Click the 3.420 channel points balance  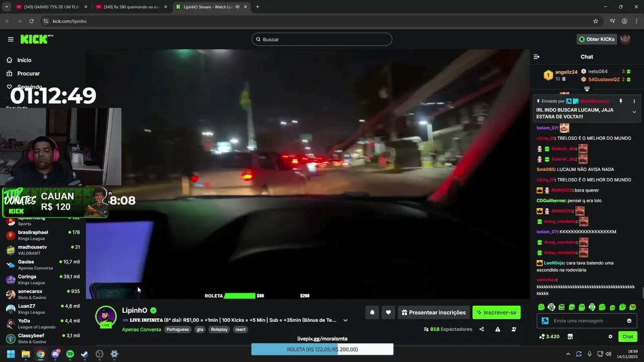[549, 337]
